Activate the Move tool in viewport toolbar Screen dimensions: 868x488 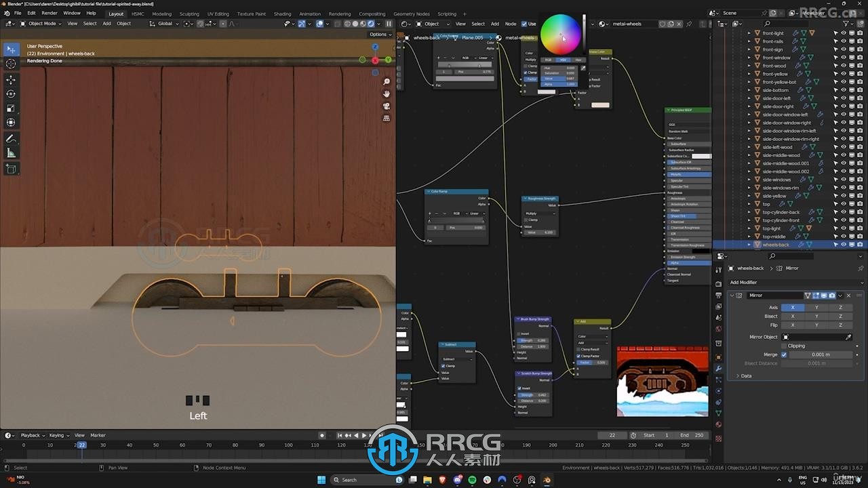tap(11, 79)
